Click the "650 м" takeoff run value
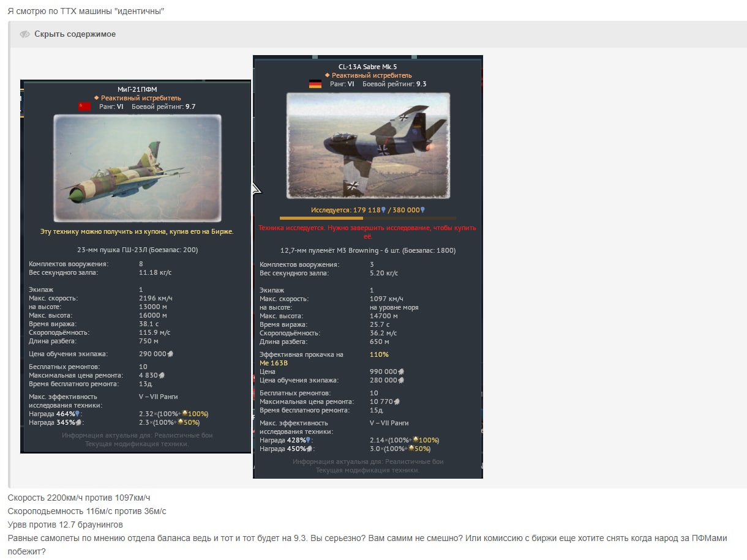The width and height of the screenshot is (747, 560). 380,342
